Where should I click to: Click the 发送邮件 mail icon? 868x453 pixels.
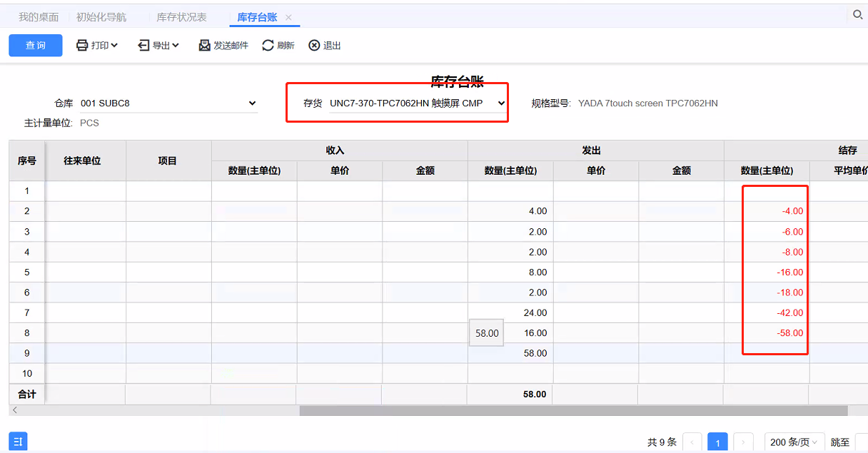tap(205, 46)
